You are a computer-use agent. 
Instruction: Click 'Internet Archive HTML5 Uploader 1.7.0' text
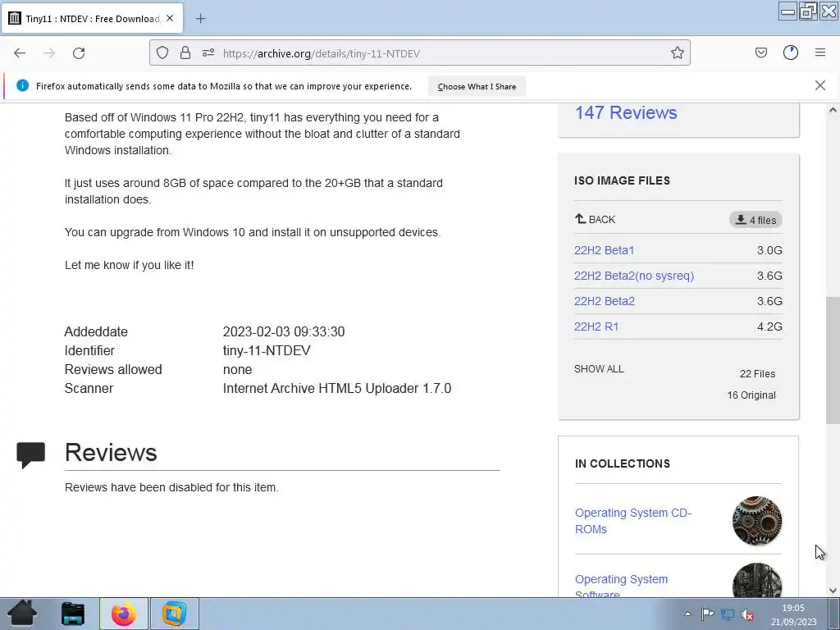click(x=337, y=388)
